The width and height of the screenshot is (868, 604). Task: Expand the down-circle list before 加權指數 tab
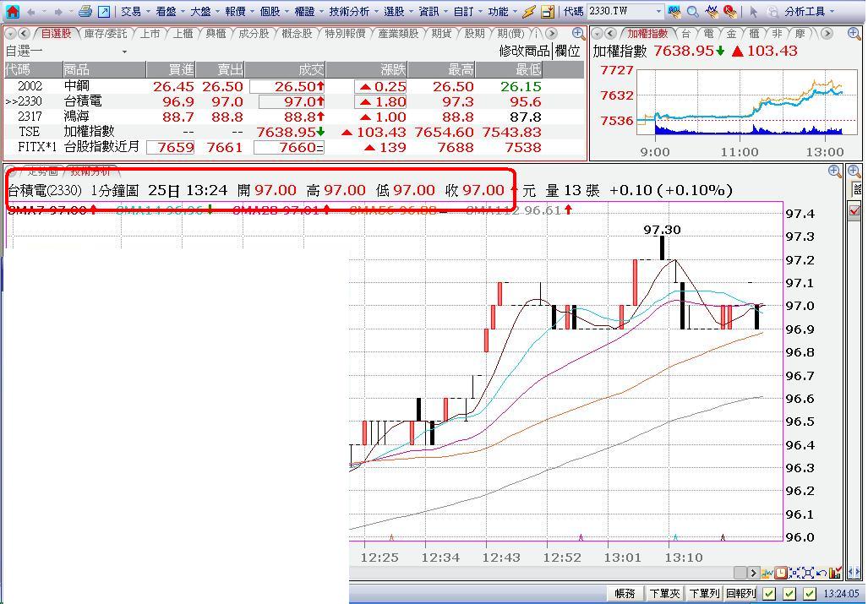pos(598,34)
